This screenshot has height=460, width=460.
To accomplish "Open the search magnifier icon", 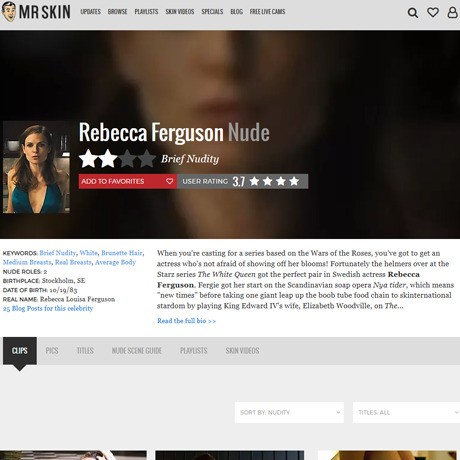I will point(413,13).
